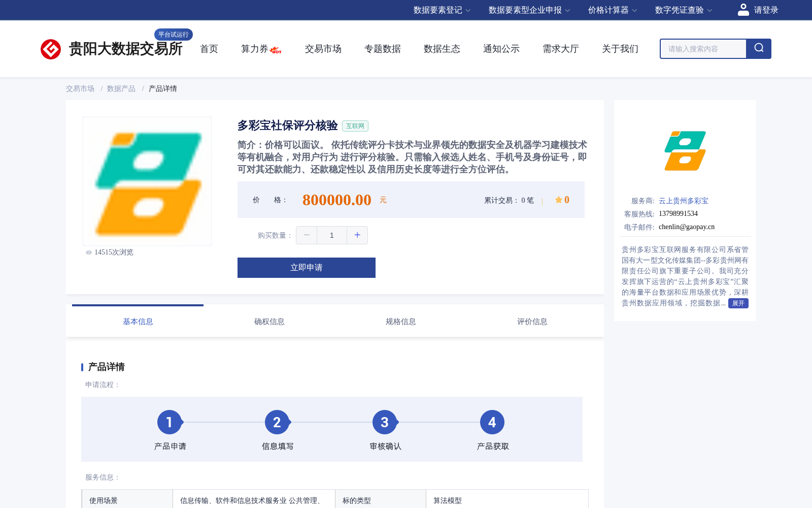Click the purchase quantity input field
The height and width of the screenshot is (508, 812).
tap(332, 235)
